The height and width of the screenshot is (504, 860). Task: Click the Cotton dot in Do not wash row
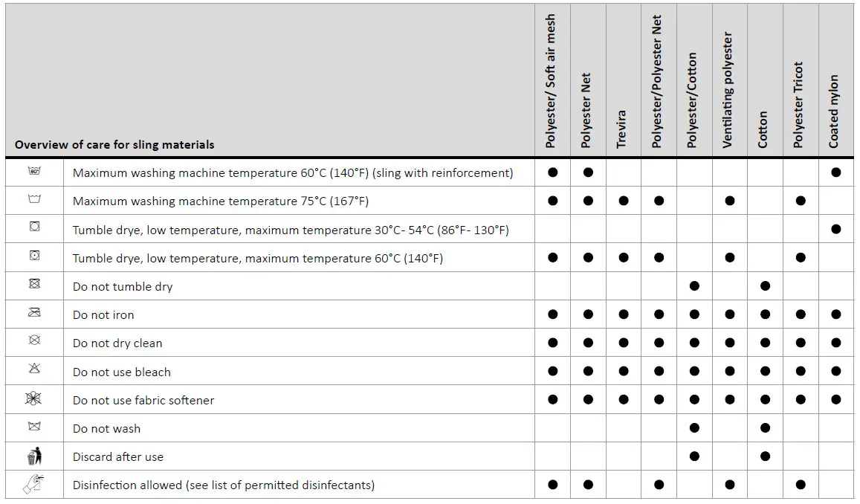(765, 428)
